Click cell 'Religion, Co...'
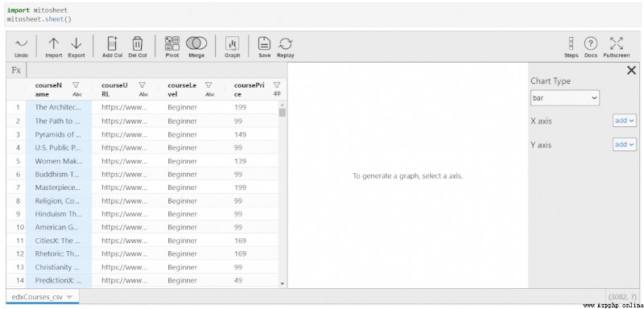The width and height of the screenshot is (644, 309). coord(59,200)
